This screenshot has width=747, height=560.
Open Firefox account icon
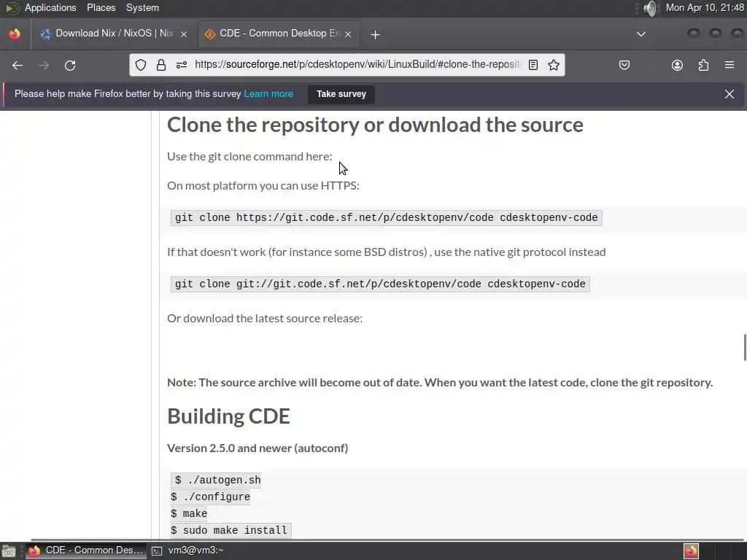pyautogui.click(x=677, y=65)
